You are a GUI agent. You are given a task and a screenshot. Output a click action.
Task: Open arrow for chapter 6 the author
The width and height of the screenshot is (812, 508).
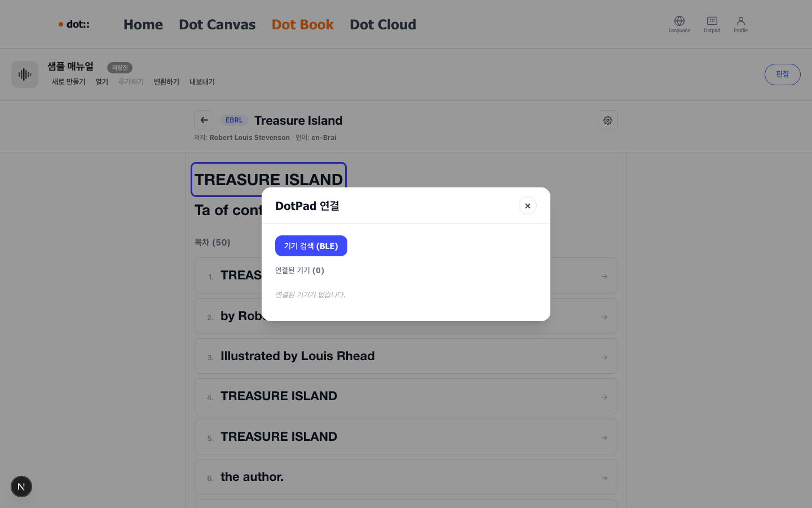point(604,478)
